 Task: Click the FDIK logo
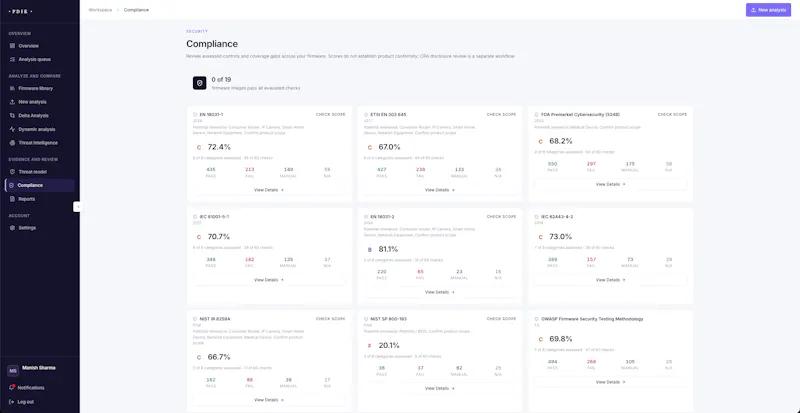[20, 11]
